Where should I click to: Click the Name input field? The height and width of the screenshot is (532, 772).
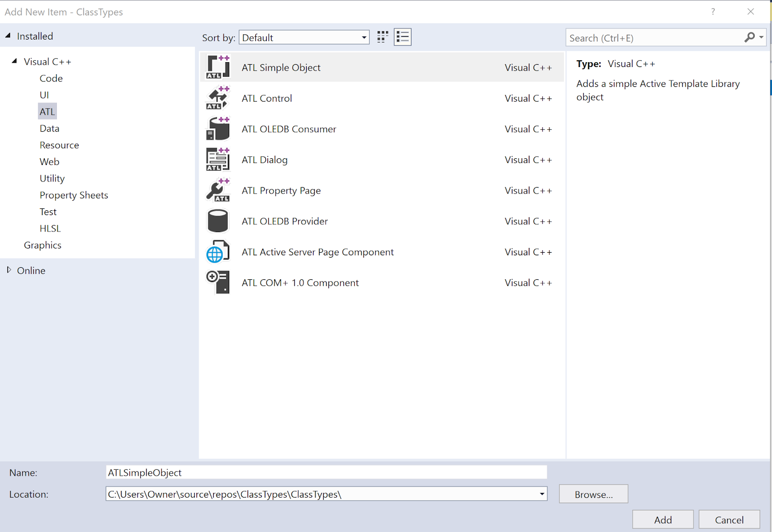coord(326,472)
